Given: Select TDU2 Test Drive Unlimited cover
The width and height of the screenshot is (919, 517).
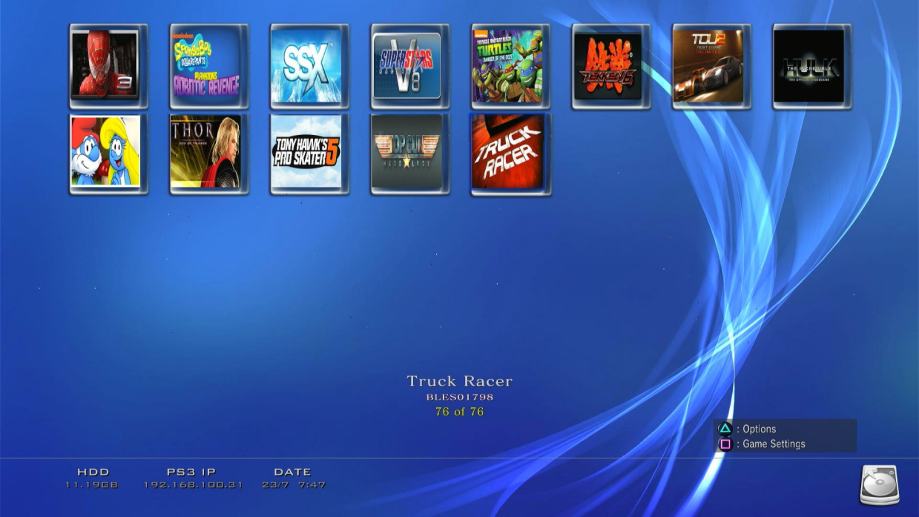Looking at the screenshot, I should (712, 66).
